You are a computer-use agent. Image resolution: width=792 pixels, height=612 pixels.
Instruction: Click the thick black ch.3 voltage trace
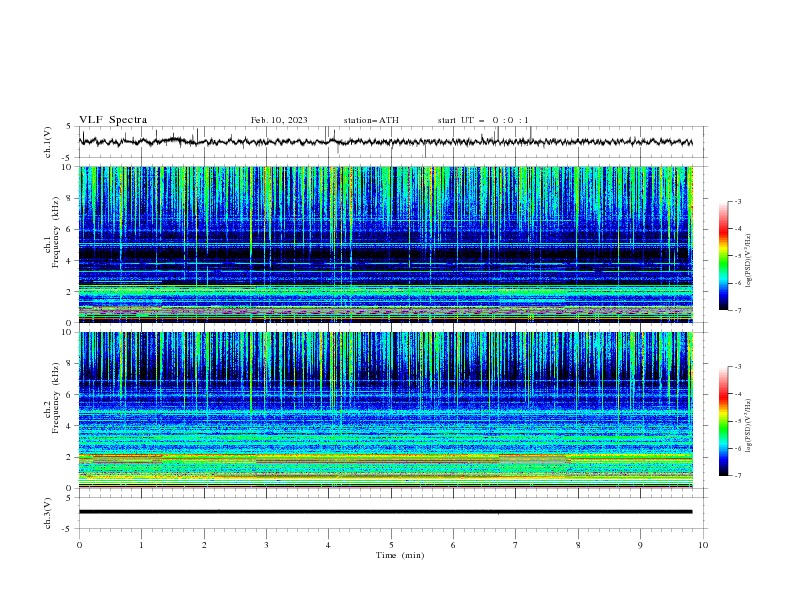click(385, 512)
